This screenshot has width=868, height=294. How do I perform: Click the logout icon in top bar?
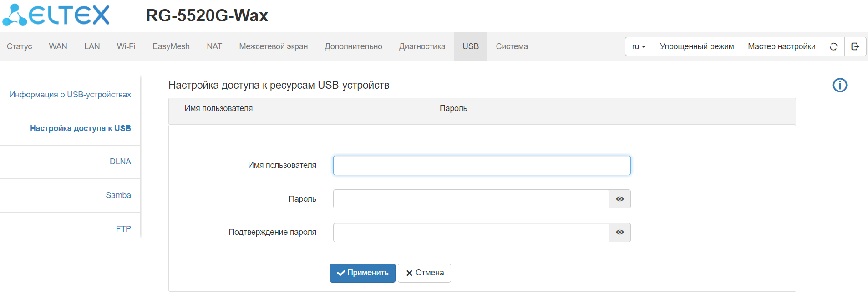click(x=855, y=46)
